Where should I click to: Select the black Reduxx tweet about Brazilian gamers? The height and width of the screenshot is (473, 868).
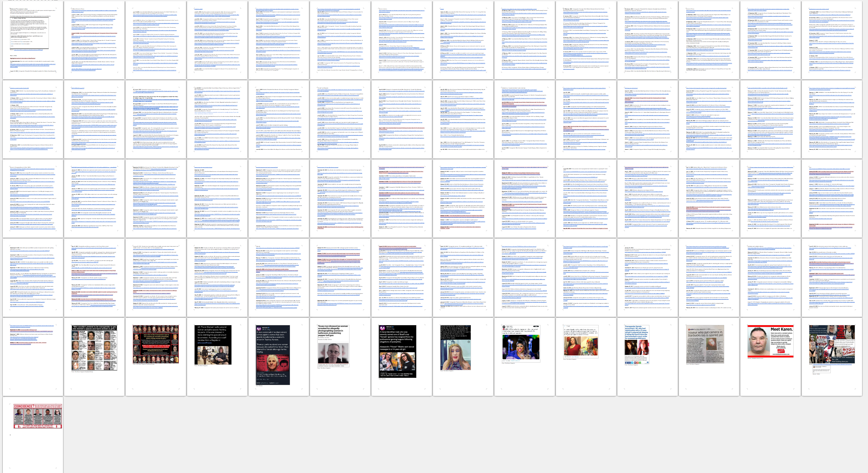[x=398, y=351]
